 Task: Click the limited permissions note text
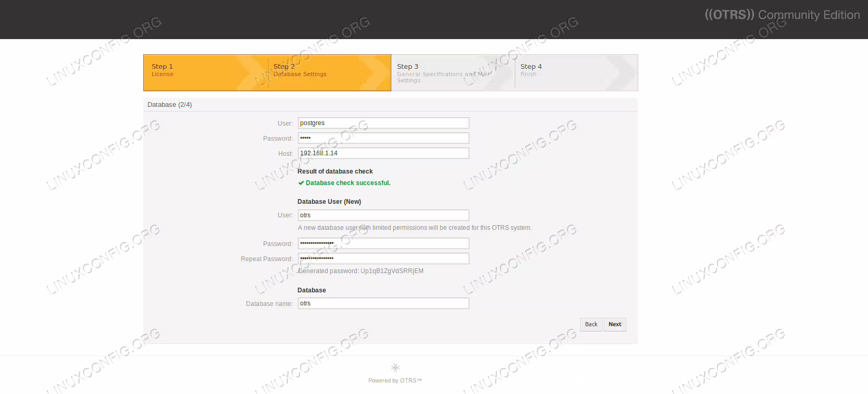[x=415, y=228]
